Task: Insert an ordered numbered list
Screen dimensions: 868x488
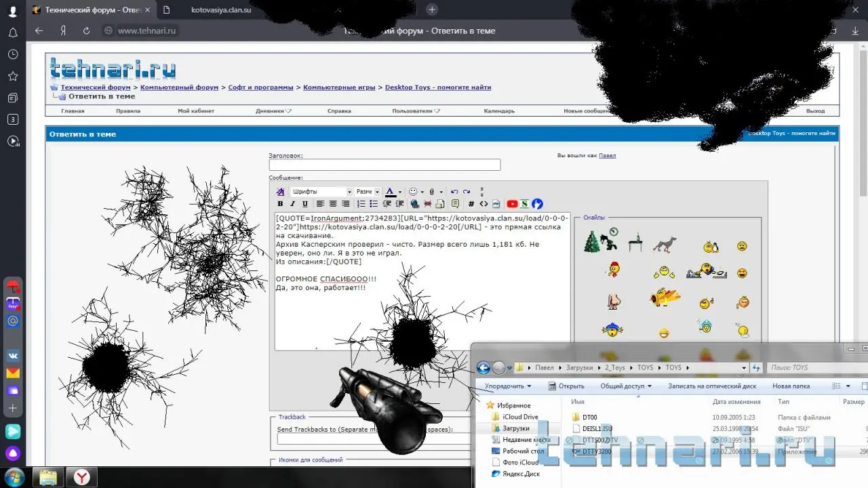Action: (x=361, y=204)
